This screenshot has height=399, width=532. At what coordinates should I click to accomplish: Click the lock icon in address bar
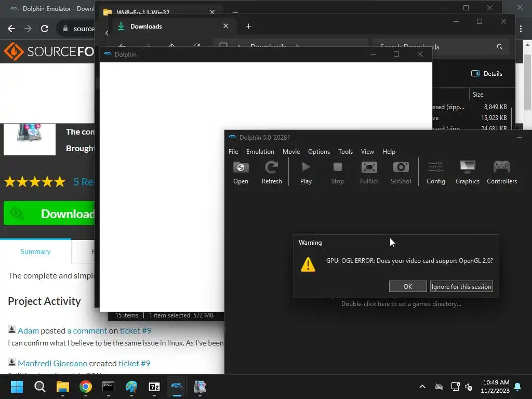coord(65,29)
